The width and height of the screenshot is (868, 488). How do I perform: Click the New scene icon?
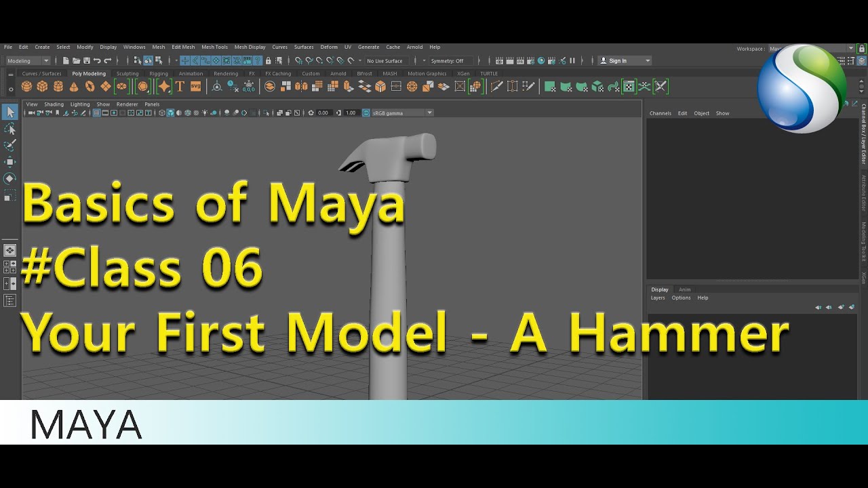tap(66, 60)
